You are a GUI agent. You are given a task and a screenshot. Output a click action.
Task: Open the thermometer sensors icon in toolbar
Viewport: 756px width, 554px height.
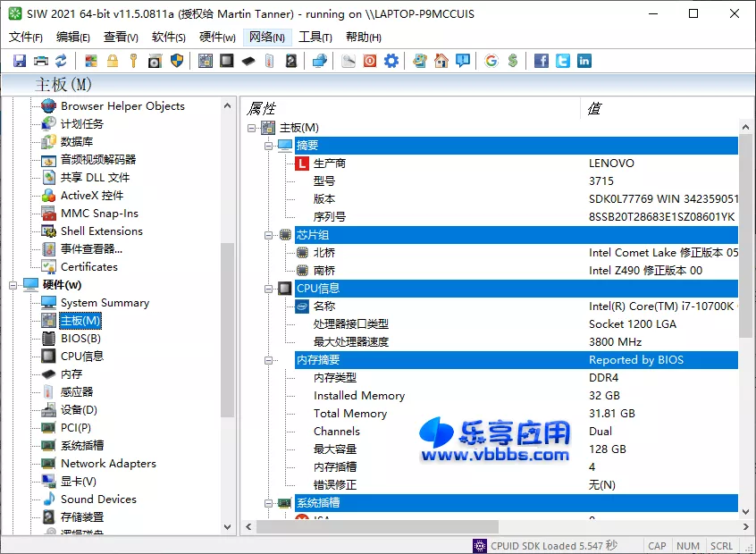point(270,60)
